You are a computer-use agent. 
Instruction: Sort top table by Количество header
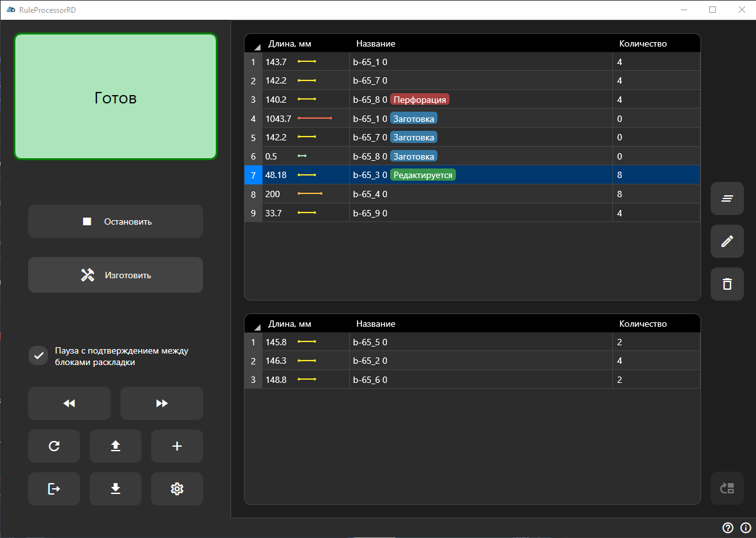(642, 43)
